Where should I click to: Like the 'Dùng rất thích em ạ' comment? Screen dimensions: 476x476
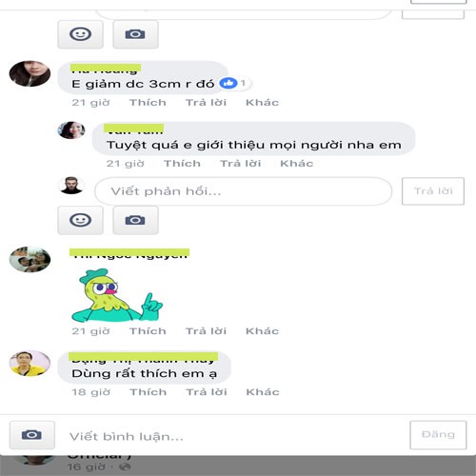149,392
